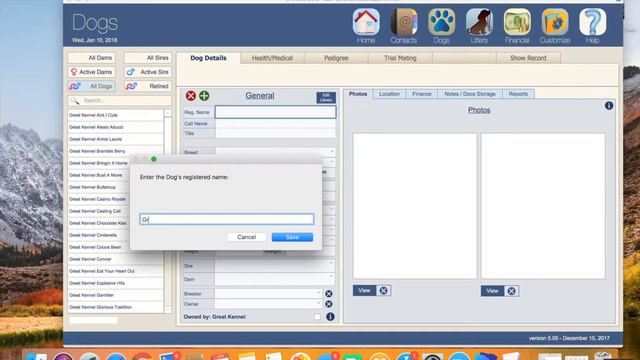640x360 pixels.
Task: Click the Reg. Name input field
Action: click(276, 112)
